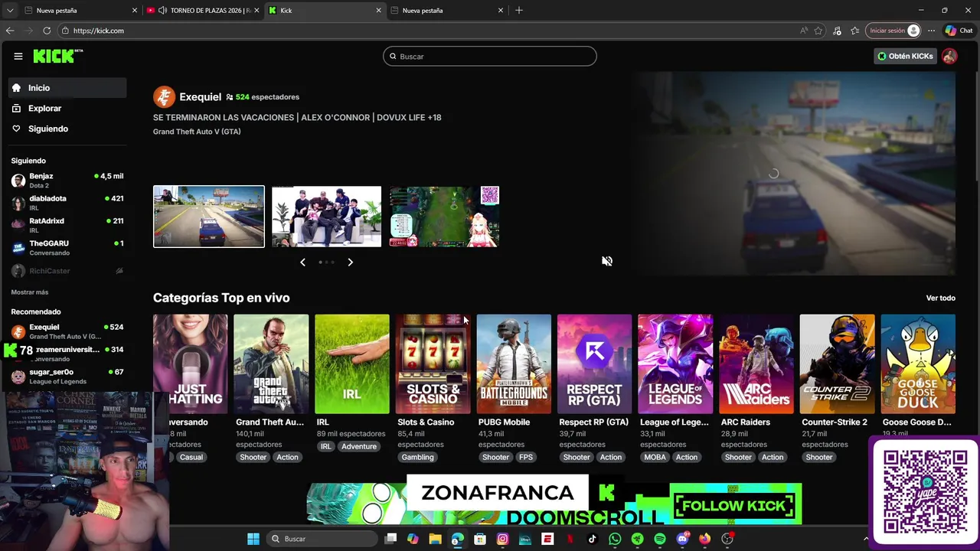This screenshot has height=551, width=980.
Task: Open the Respect RP (GTA) category card
Action: coord(595,364)
